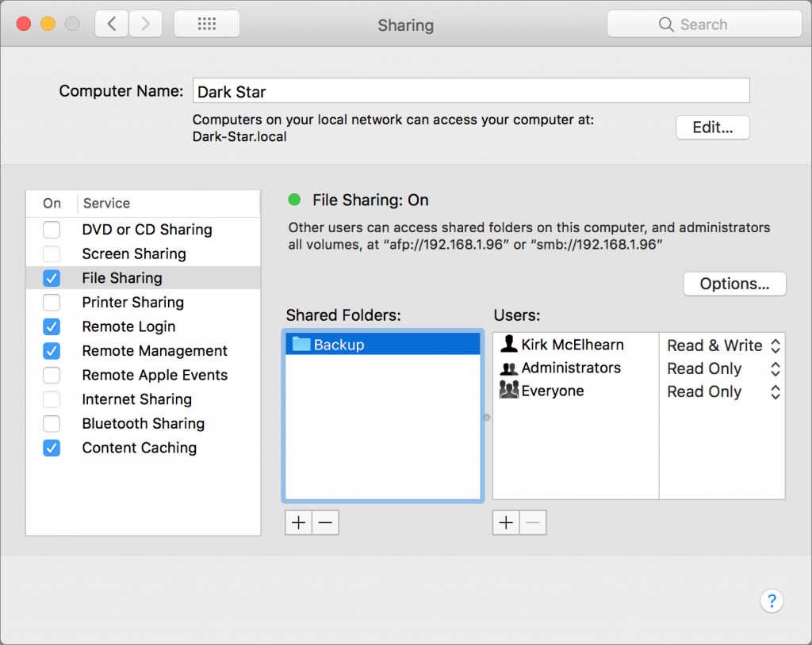The width and height of the screenshot is (812, 645).
Task: Click inside the Computer Name field
Action: pyautogui.click(x=471, y=90)
